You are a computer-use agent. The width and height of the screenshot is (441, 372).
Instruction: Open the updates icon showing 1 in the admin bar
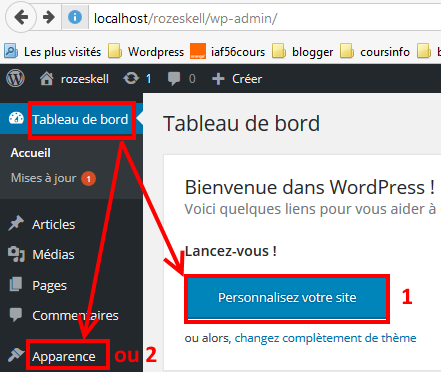[x=137, y=79]
